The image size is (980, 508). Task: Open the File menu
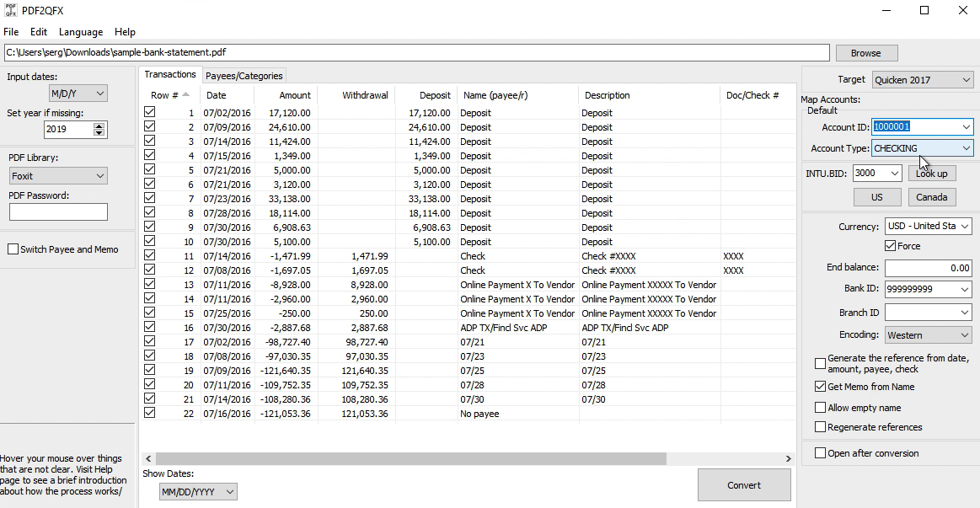[x=11, y=32]
